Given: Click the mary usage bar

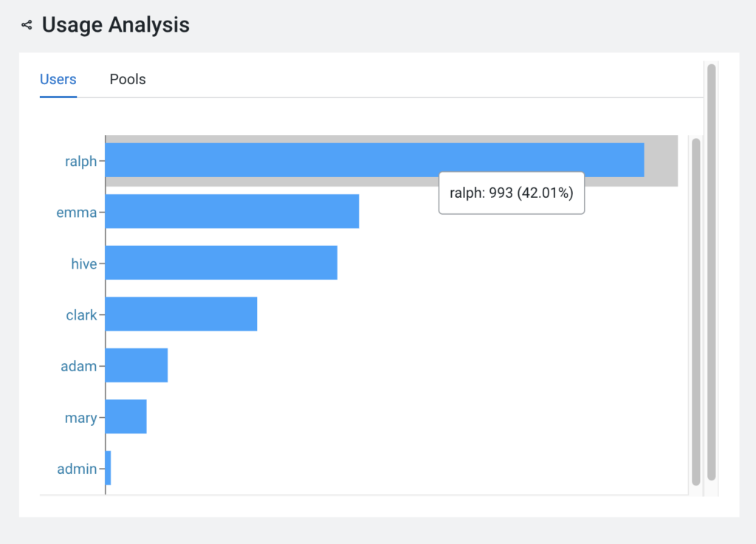Looking at the screenshot, I should pos(126,417).
